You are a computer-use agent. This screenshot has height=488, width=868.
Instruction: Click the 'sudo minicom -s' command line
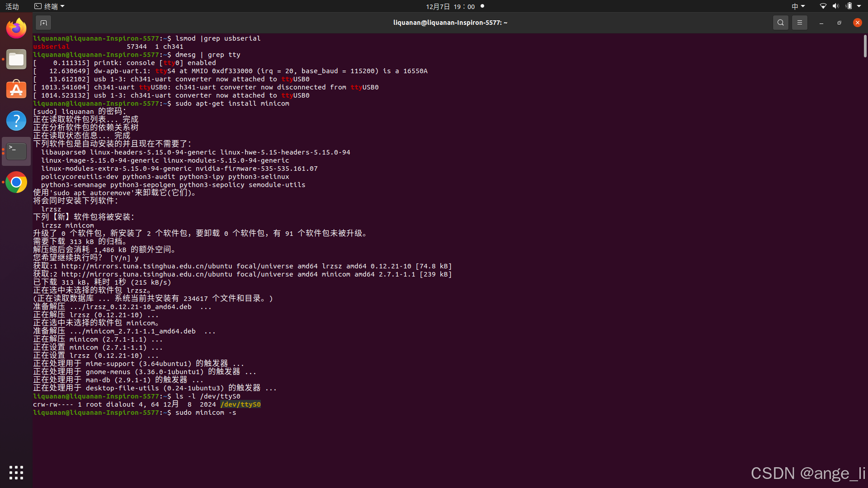tap(206, 413)
